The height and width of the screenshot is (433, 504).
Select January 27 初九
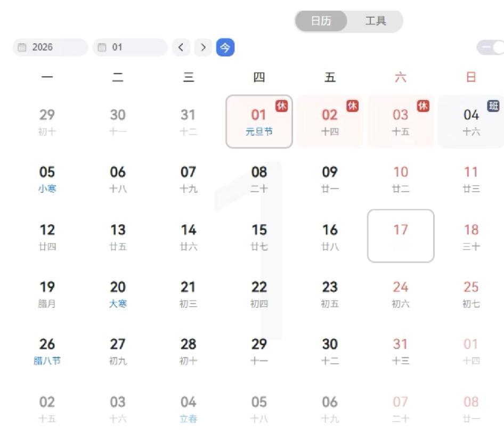[x=118, y=351]
